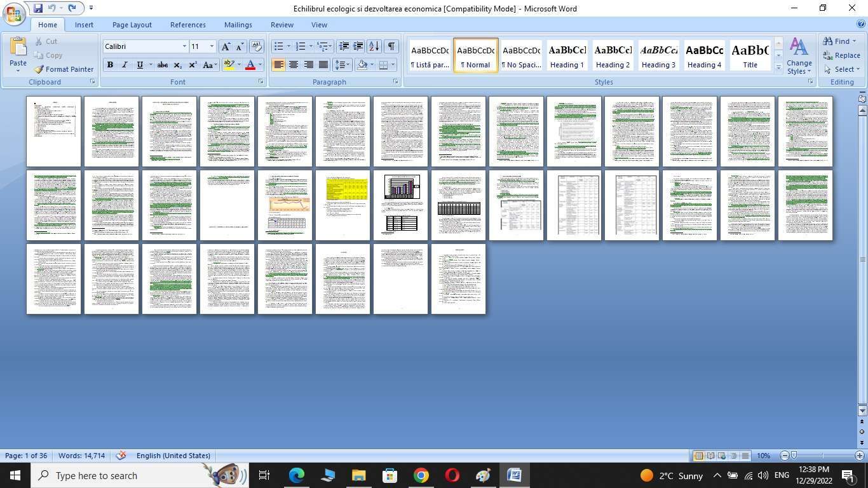Open the font name dropdown
This screenshot has height=488, width=868.
tap(184, 46)
